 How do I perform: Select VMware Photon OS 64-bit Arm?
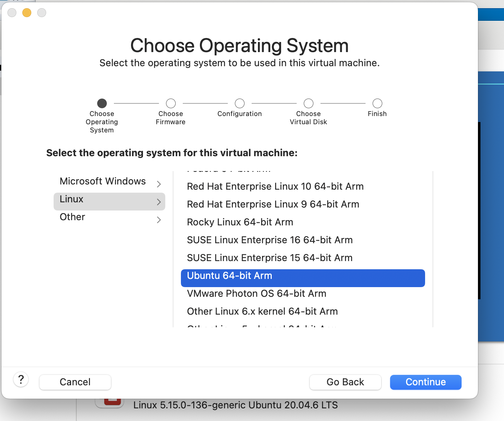[256, 293]
